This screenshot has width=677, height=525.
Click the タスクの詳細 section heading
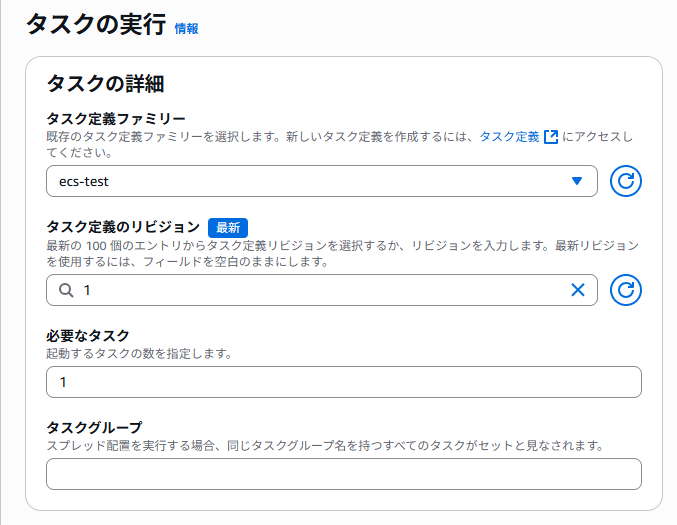coord(105,83)
